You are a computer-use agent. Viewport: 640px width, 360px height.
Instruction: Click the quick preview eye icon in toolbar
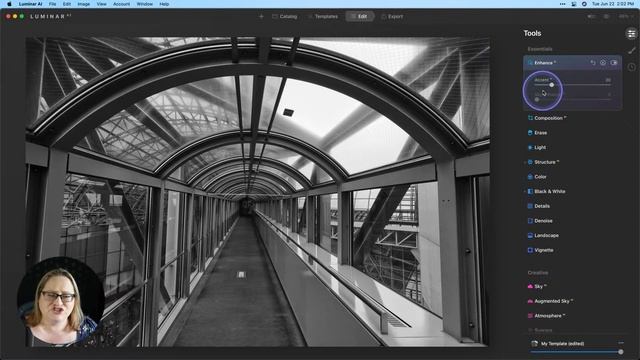pyautogui.click(x=606, y=16)
